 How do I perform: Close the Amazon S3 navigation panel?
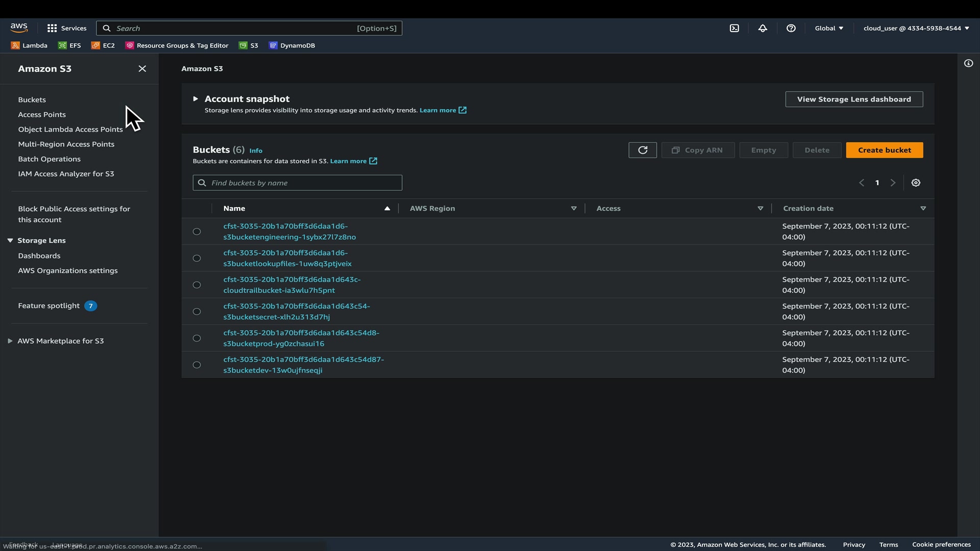point(142,69)
